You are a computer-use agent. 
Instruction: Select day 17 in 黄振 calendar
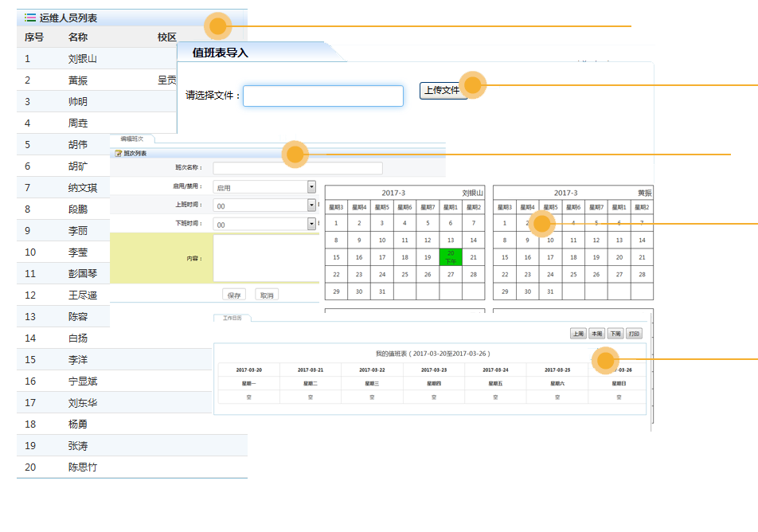coord(550,257)
